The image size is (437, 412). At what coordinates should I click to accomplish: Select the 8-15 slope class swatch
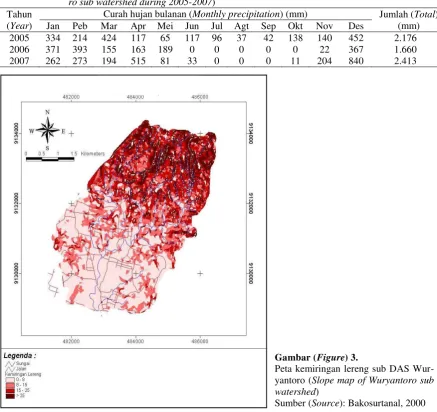pos(10,385)
